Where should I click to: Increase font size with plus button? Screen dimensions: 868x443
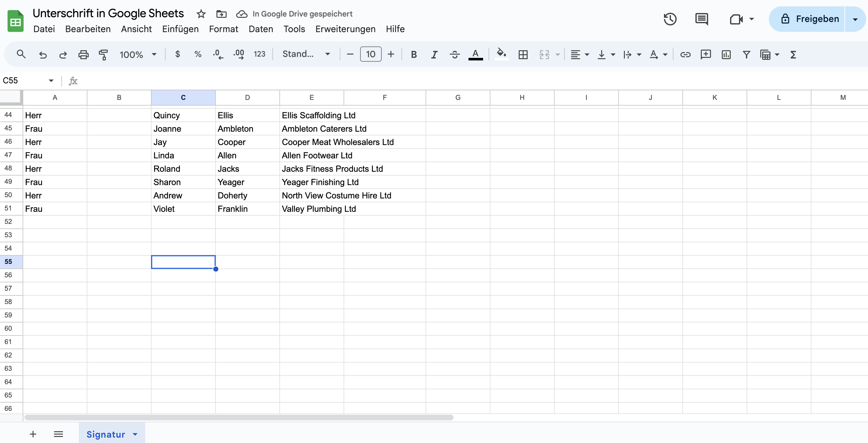click(391, 54)
